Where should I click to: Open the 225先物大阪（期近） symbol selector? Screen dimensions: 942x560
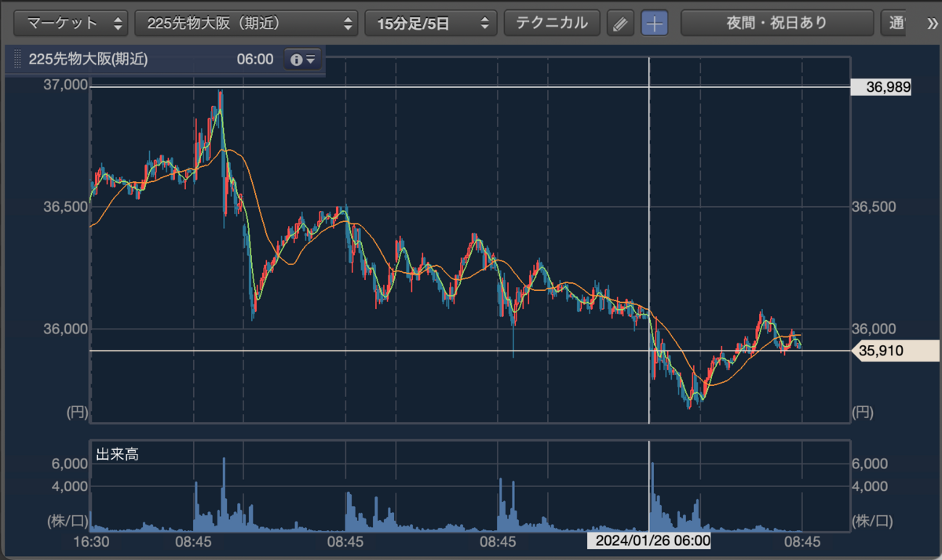246,23
